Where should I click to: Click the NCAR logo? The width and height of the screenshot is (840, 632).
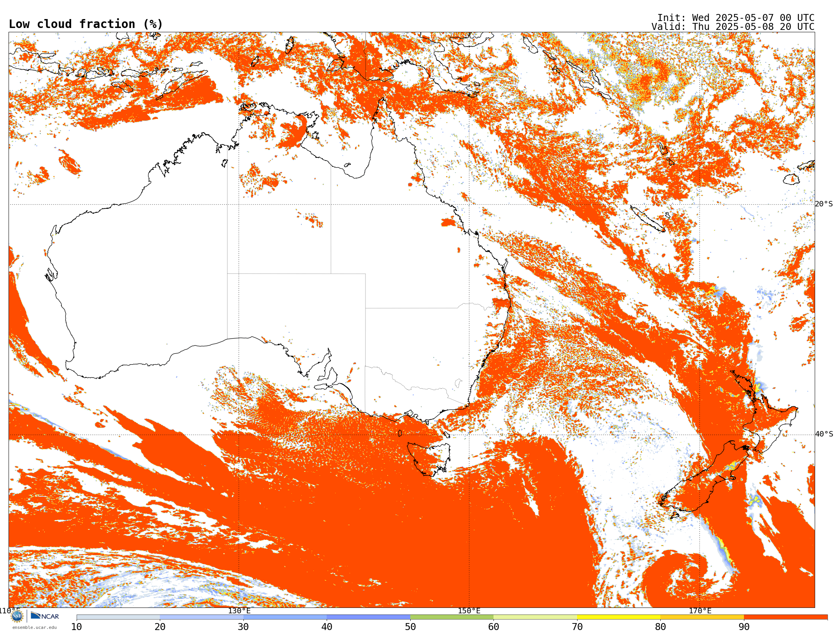pyautogui.click(x=45, y=616)
